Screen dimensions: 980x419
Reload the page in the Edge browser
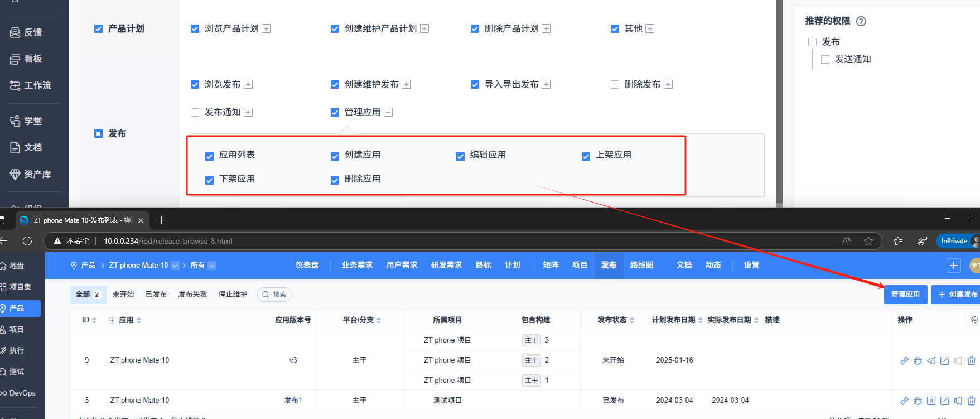pyautogui.click(x=27, y=240)
